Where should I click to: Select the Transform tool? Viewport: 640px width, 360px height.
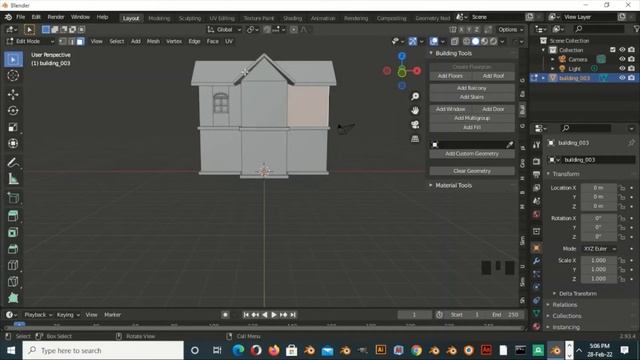point(13,143)
